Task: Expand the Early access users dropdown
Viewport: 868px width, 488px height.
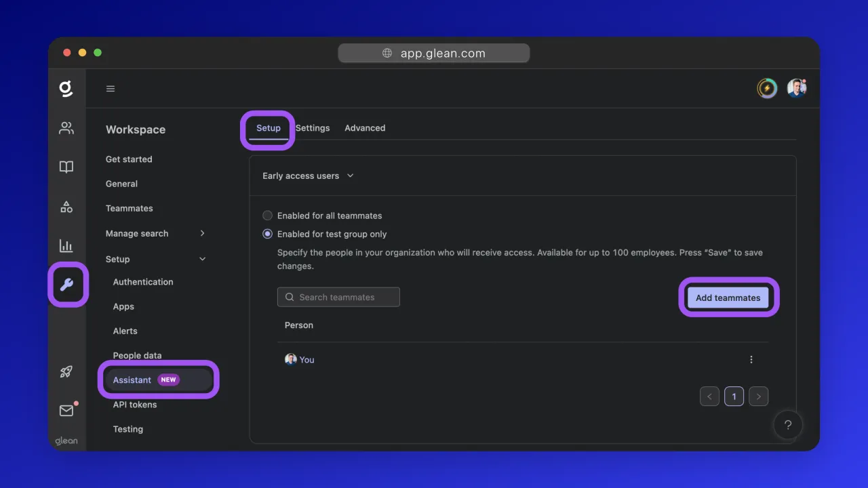Action: [309, 176]
